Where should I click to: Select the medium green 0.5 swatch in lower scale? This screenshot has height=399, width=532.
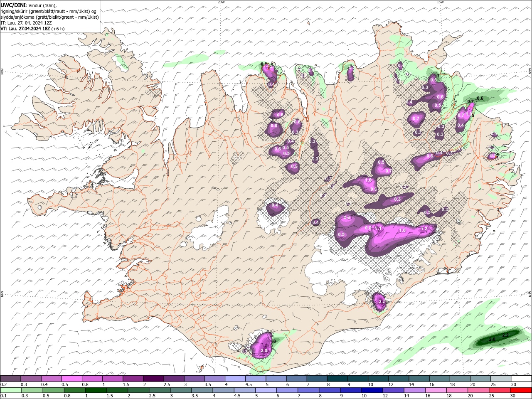pyautogui.click(x=53, y=390)
